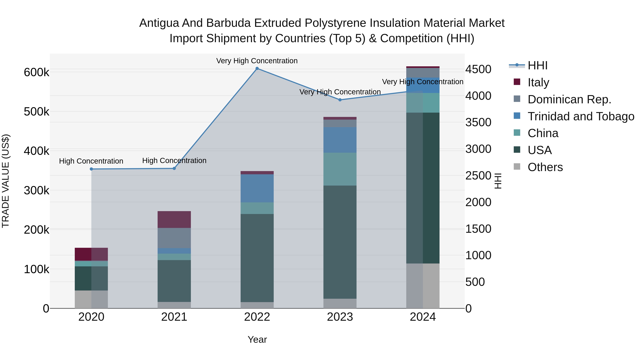This screenshot has height=362, width=644.
Task: Click the 2021 x-axis label
Action: point(174,317)
